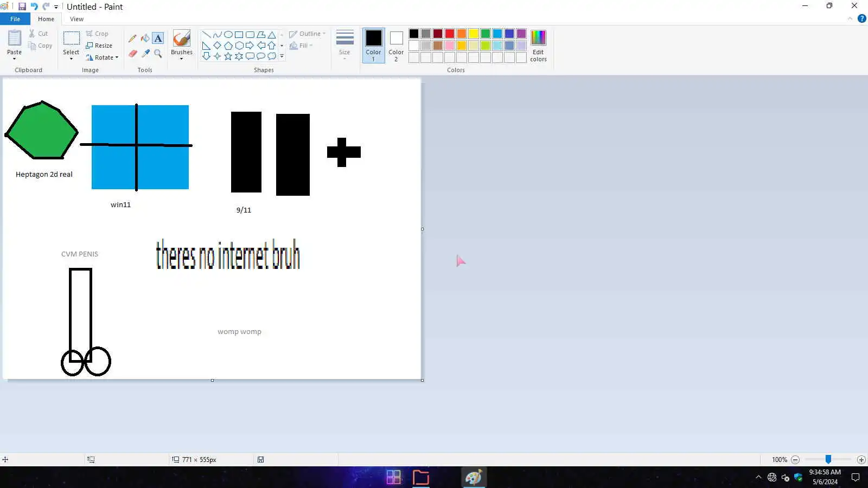Pick the Fill with color bucket tool
Image resolution: width=868 pixels, height=488 pixels.
pyautogui.click(x=145, y=38)
